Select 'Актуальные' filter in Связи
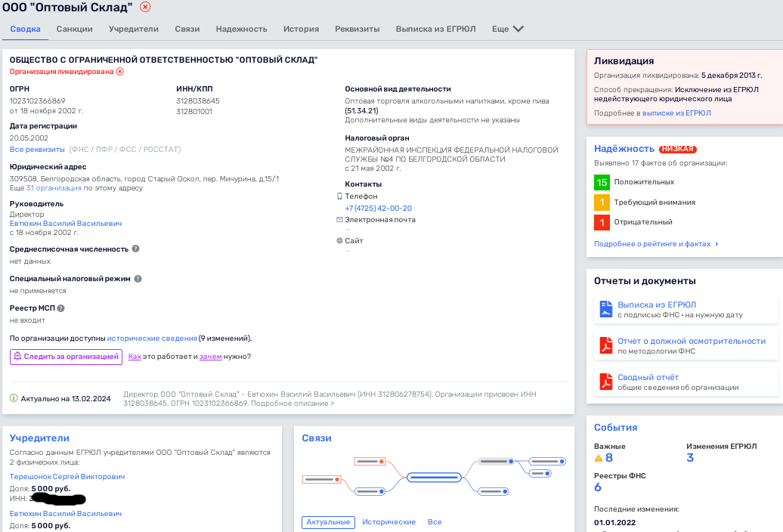 328,522
